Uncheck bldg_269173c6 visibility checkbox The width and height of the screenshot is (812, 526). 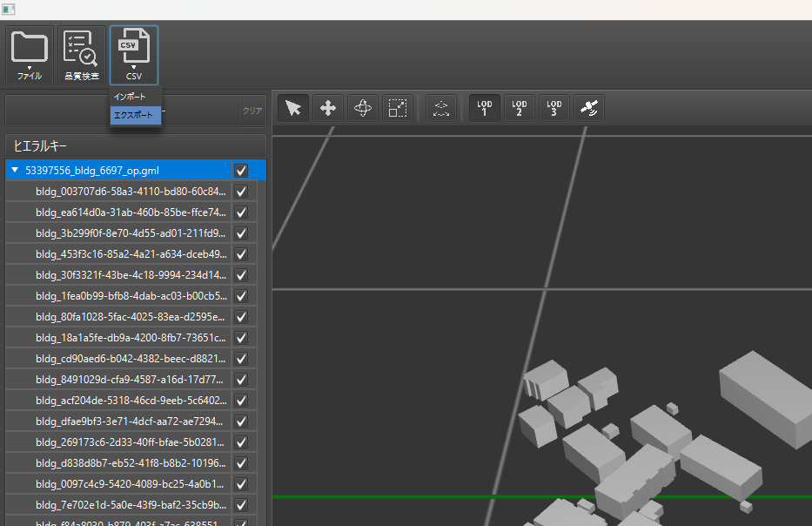point(241,442)
